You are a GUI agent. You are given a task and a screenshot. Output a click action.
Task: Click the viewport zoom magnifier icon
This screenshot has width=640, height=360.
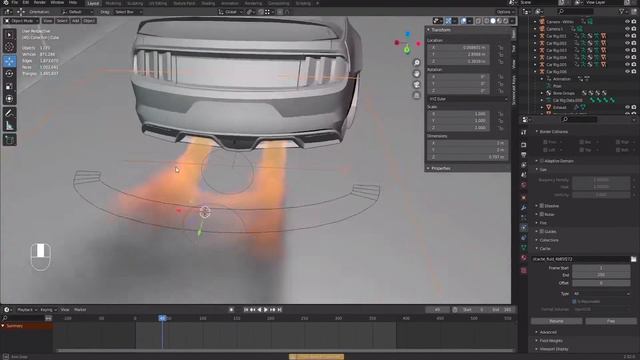coord(416,62)
